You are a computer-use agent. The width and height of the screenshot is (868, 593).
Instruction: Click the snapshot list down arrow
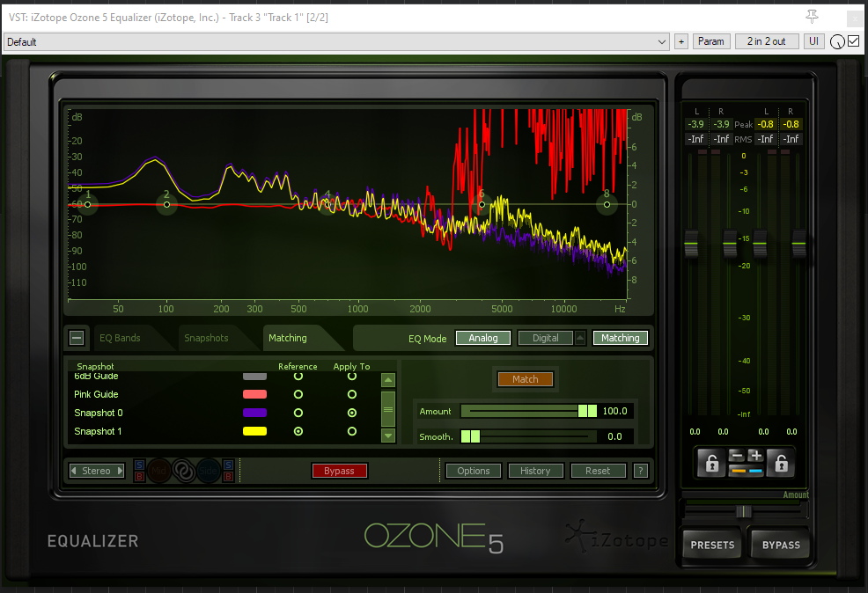point(388,436)
